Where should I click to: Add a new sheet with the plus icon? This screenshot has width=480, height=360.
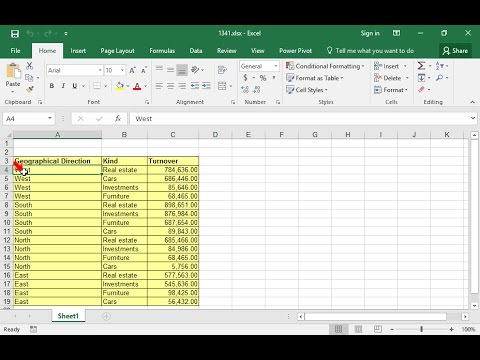coord(106,316)
